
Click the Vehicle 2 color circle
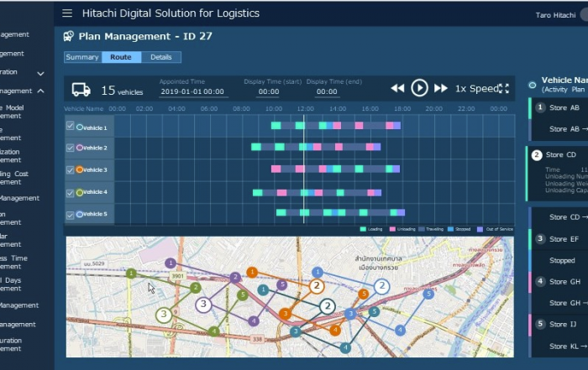coord(80,148)
